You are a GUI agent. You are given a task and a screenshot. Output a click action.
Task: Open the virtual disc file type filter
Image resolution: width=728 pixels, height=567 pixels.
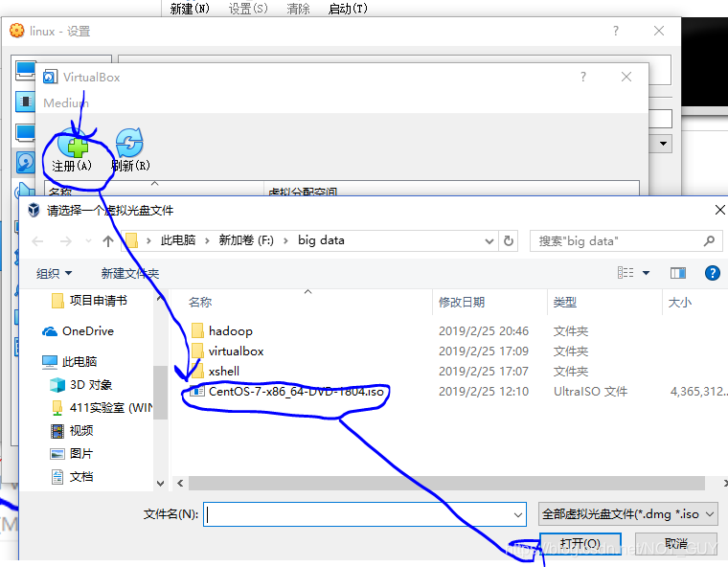point(628,514)
